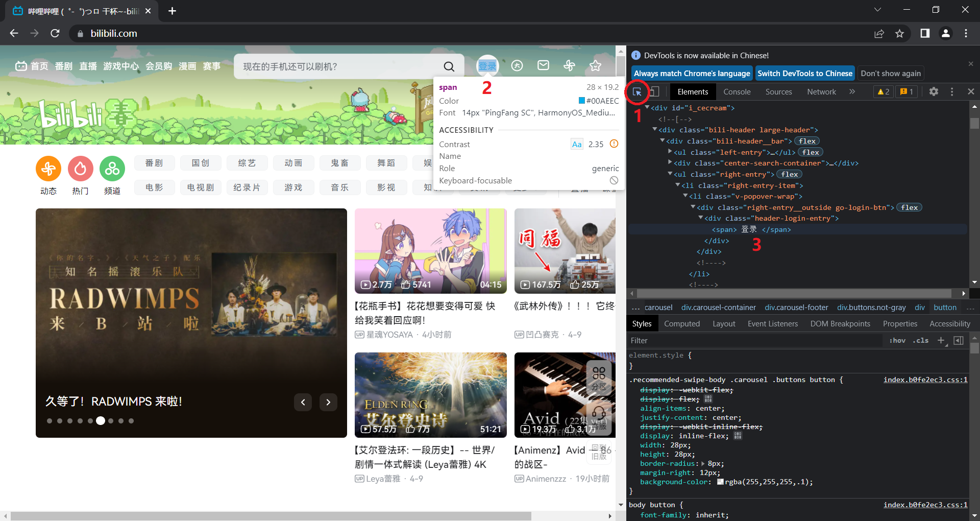The height and width of the screenshot is (521, 980).
Task: Expand border-radius shorthand property
Action: coord(703,464)
